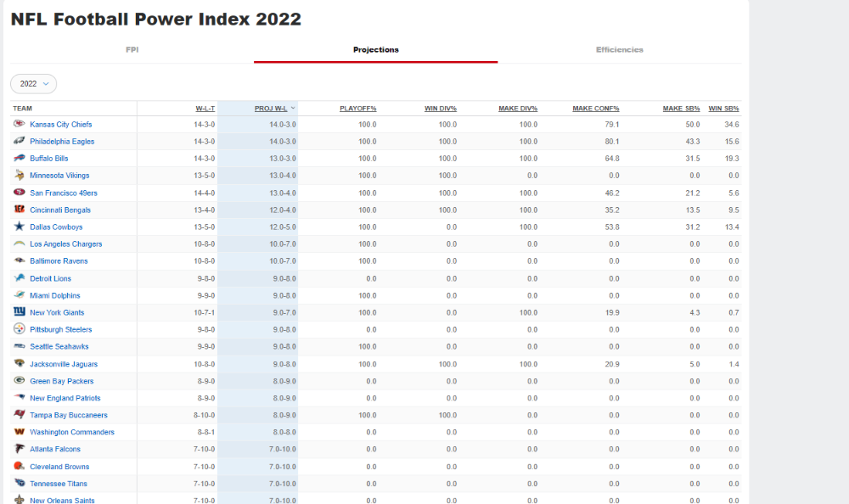This screenshot has height=504, width=849.
Task: Sort table by WIN SB% column
Action: [723, 109]
